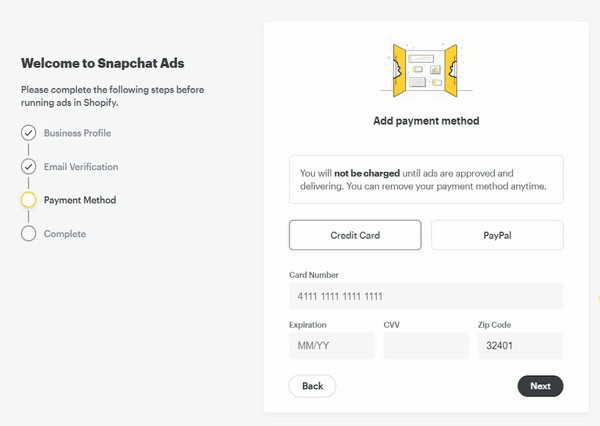Click the "not be charged" notice box
The height and width of the screenshot is (426, 600).
click(x=426, y=180)
